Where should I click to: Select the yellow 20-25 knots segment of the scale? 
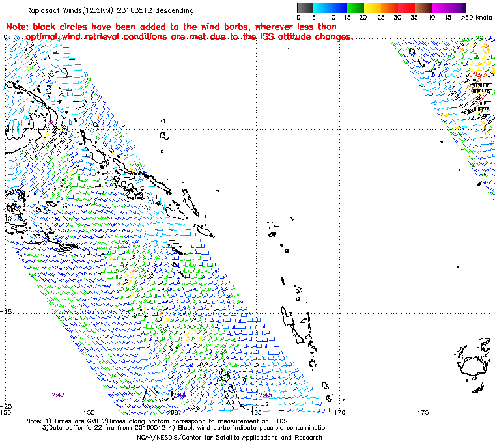pos(373,8)
